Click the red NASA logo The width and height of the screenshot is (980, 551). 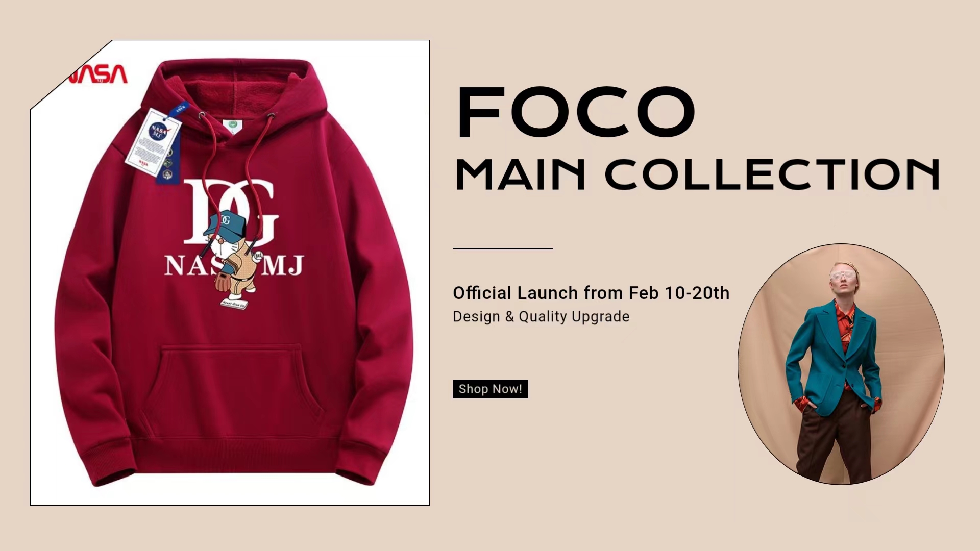click(x=99, y=74)
